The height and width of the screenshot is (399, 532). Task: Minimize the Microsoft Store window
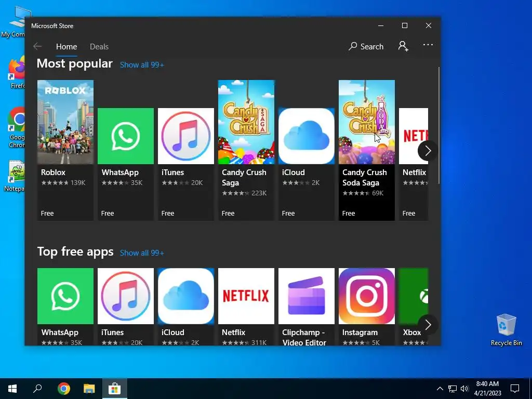tap(381, 26)
